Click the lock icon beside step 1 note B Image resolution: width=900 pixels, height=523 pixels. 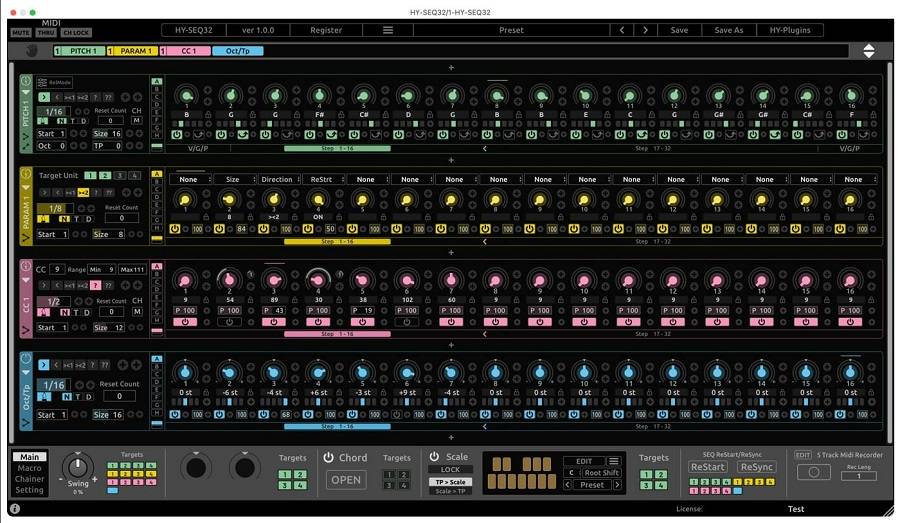207,115
